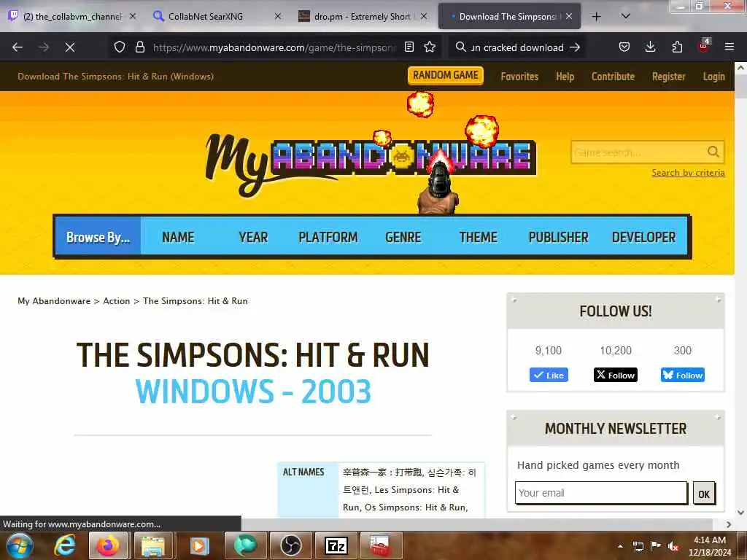
Task: Open 7-Zip from the taskbar
Action: pos(336,545)
